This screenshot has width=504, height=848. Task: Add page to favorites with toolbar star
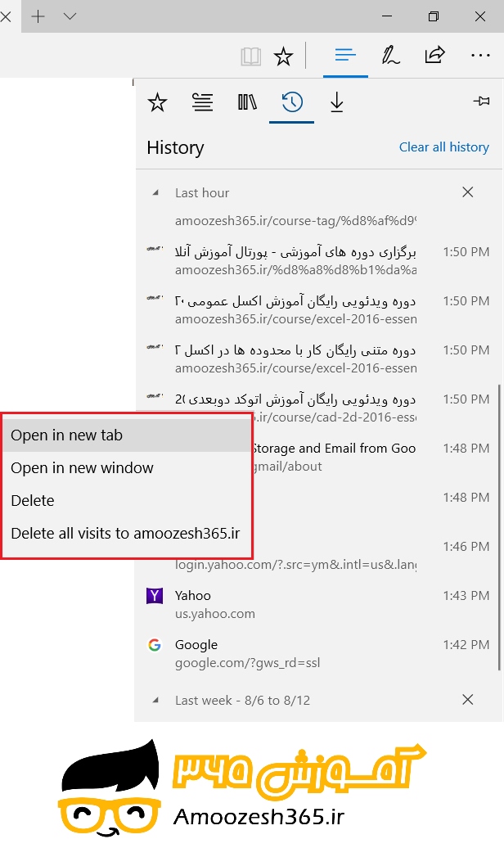[x=283, y=56]
